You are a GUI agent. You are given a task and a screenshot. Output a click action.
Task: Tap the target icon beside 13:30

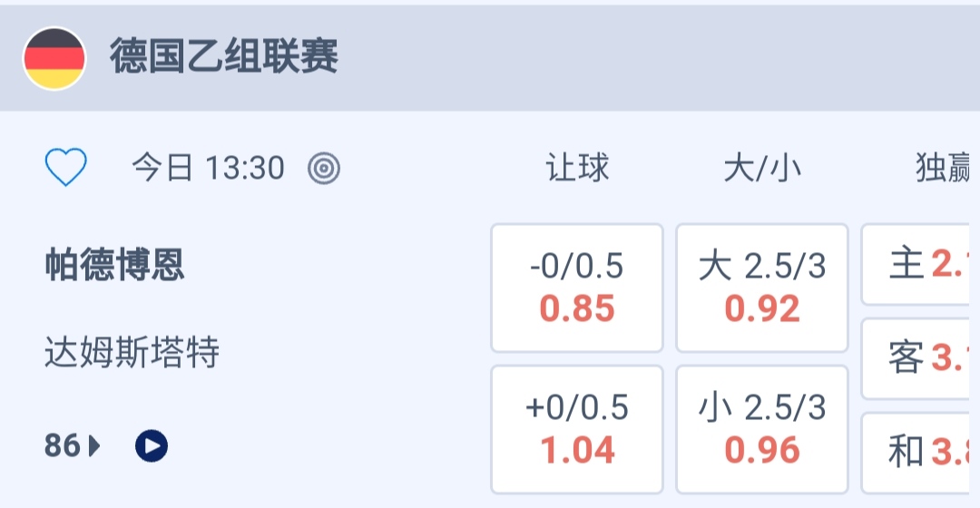click(324, 168)
